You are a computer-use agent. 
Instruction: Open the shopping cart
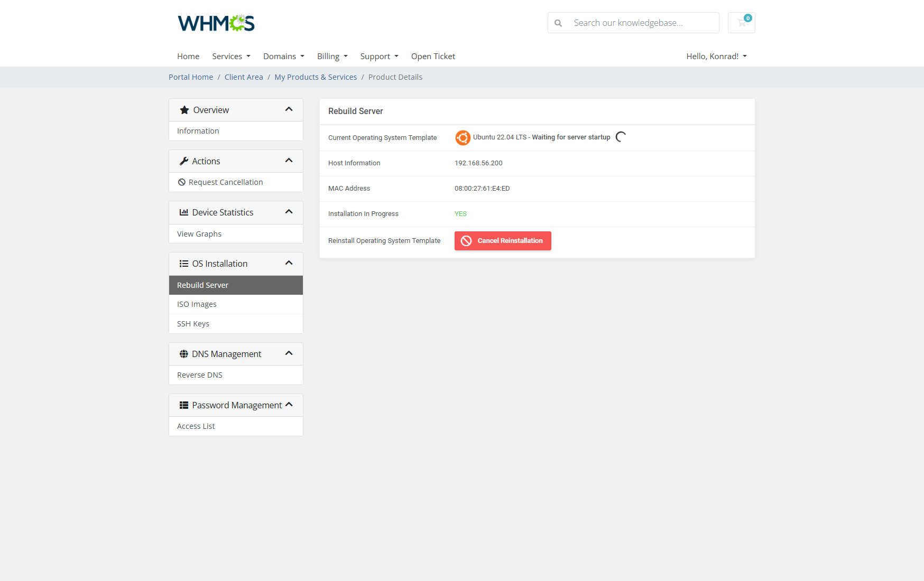(741, 23)
